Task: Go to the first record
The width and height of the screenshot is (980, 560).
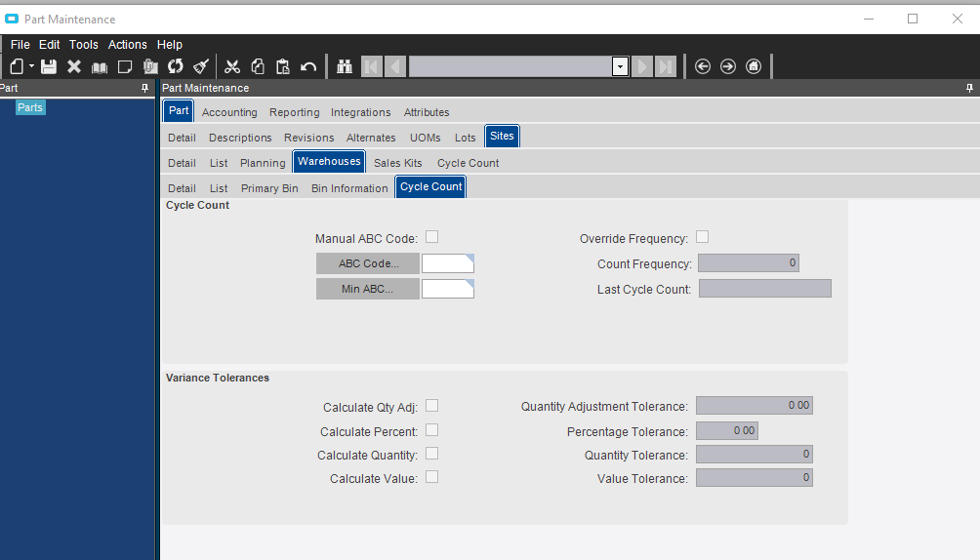Action: [x=371, y=66]
